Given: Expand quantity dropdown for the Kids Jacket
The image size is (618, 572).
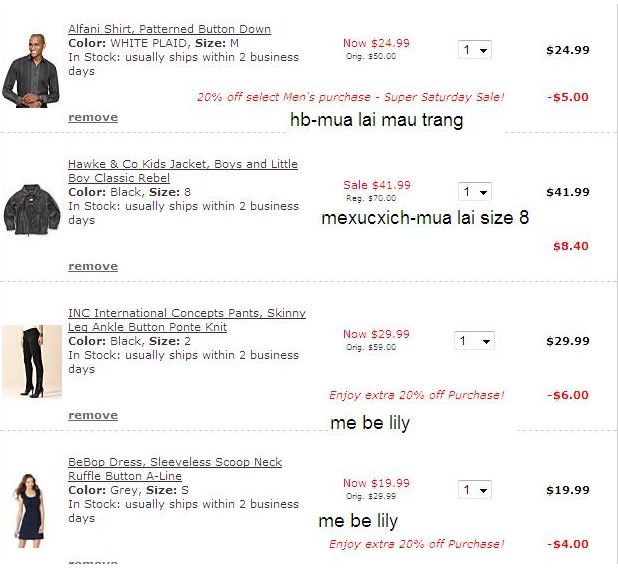Looking at the screenshot, I should pyautogui.click(x=475, y=192).
